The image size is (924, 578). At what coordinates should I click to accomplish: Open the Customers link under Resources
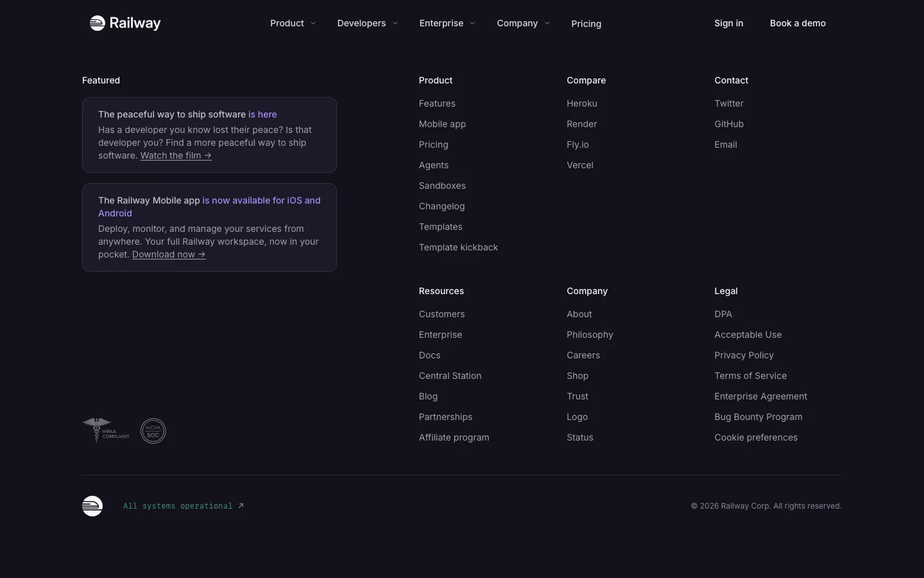(x=441, y=314)
